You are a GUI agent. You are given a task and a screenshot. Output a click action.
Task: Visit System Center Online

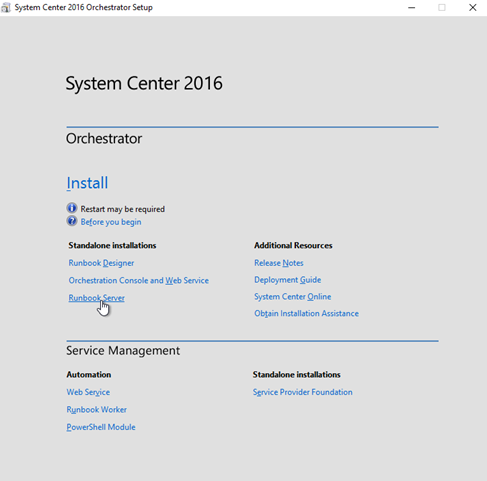(x=293, y=297)
